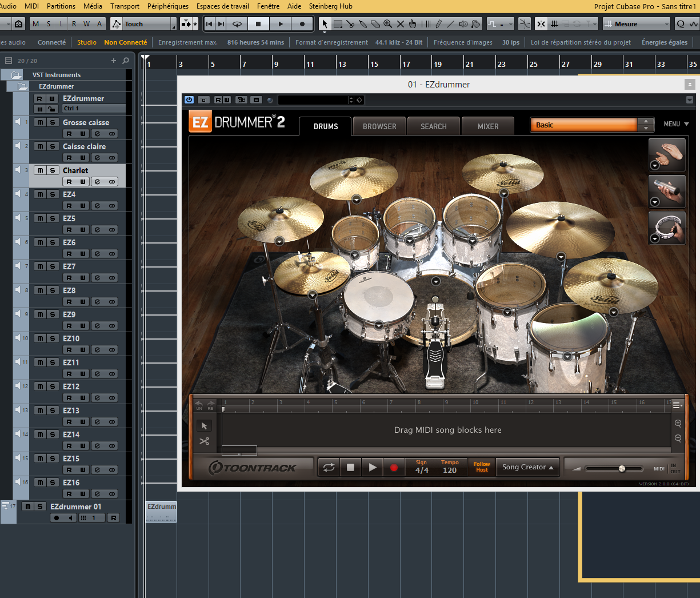The height and width of the screenshot is (598, 700).
Task: Search tracks with the magnifier icon
Action: [x=126, y=61]
